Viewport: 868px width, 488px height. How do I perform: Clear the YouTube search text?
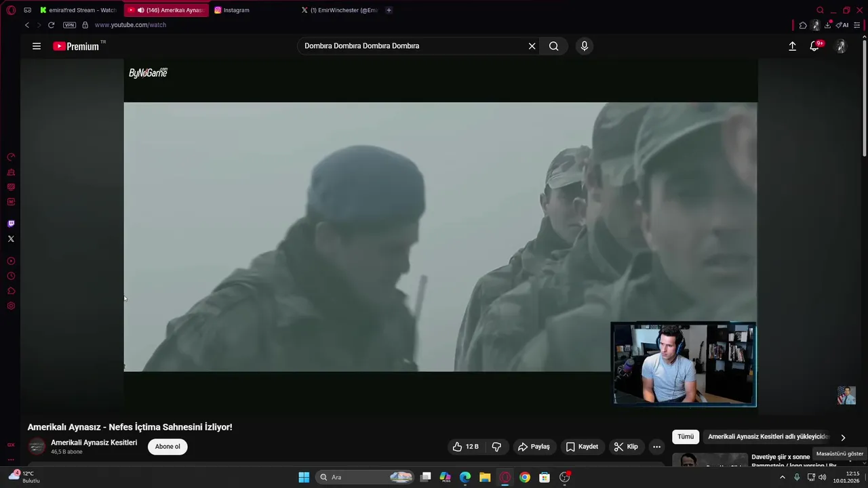(x=532, y=46)
